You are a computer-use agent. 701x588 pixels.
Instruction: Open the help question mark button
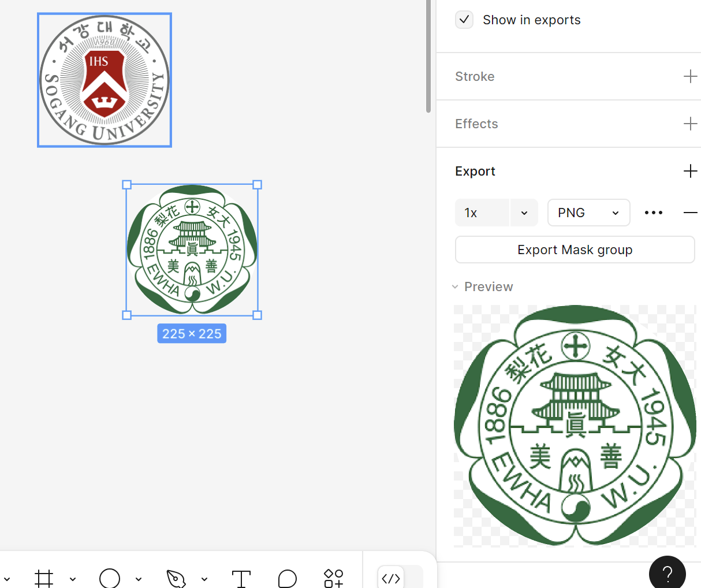(667, 574)
